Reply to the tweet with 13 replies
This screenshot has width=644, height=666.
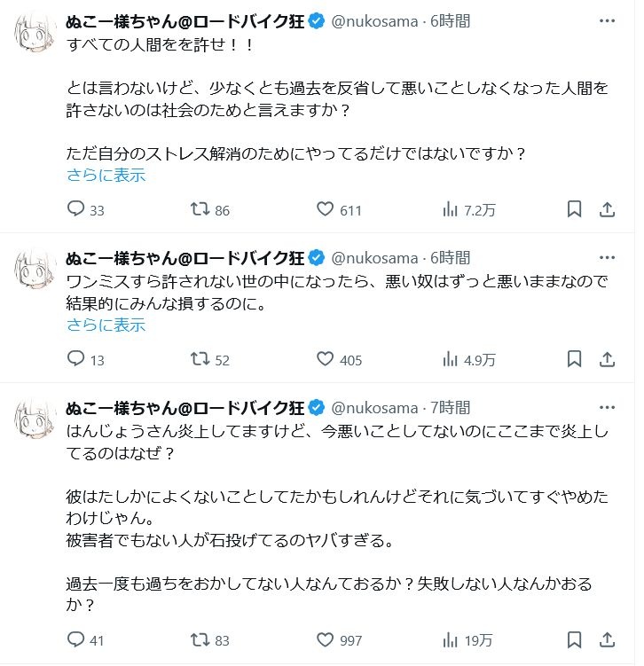(76, 360)
